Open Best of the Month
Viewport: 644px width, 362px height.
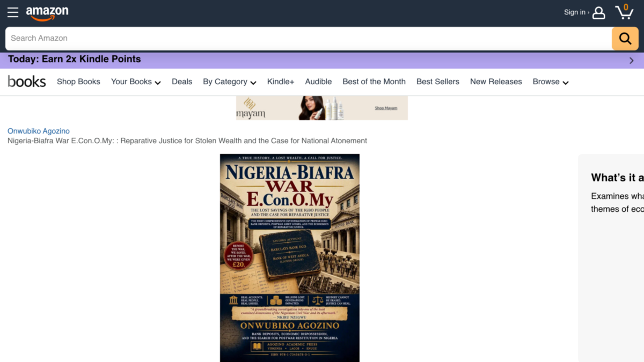pos(374,82)
